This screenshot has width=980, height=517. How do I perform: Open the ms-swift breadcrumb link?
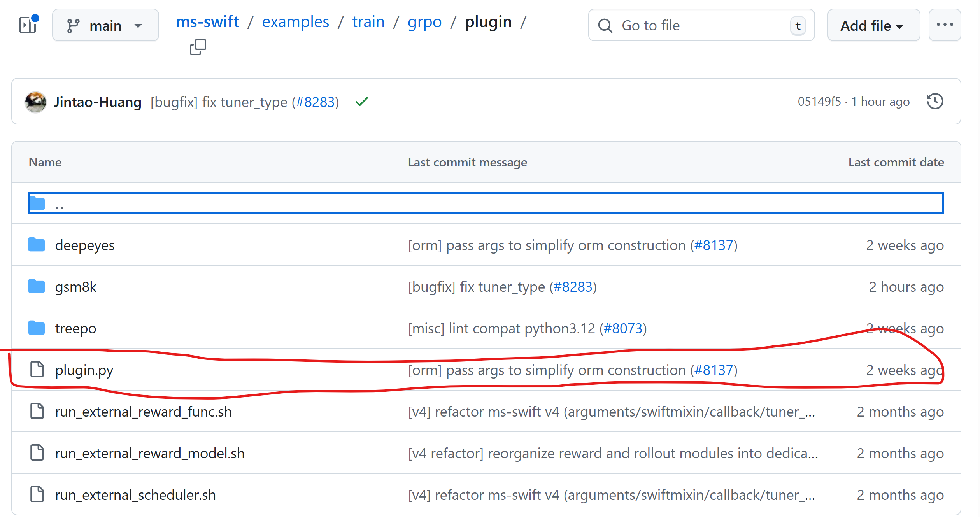(x=207, y=22)
